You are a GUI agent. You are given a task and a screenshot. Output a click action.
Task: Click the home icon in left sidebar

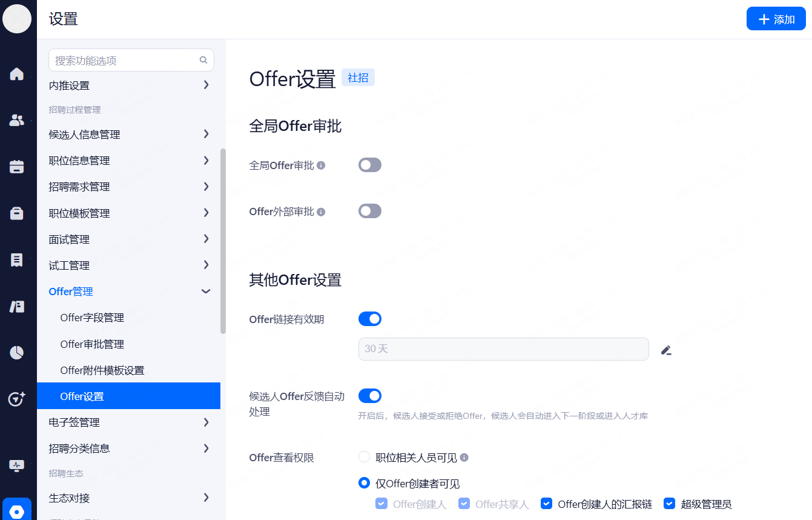coord(17,74)
